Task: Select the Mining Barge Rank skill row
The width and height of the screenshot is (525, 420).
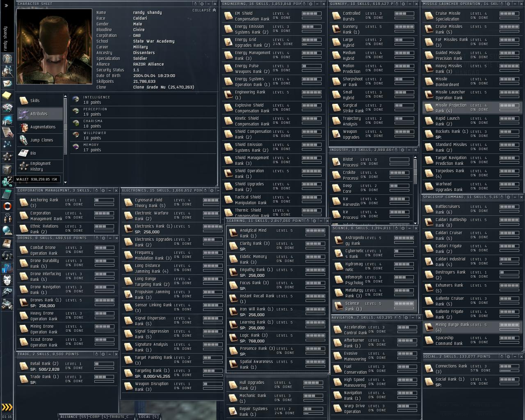Action: (472, 327)
